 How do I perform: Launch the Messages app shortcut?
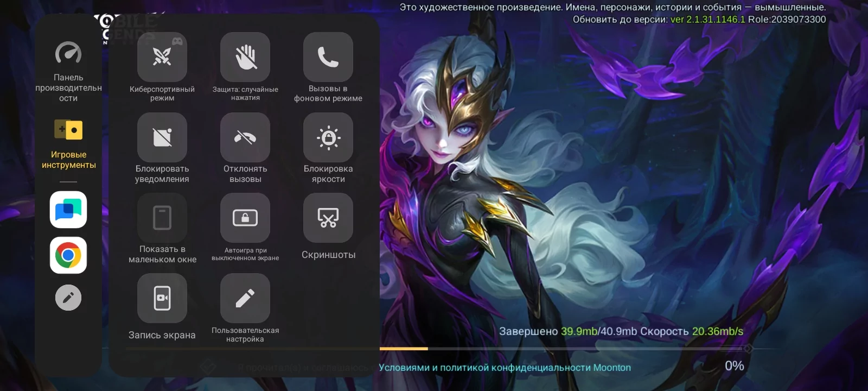tap(68, 210)
